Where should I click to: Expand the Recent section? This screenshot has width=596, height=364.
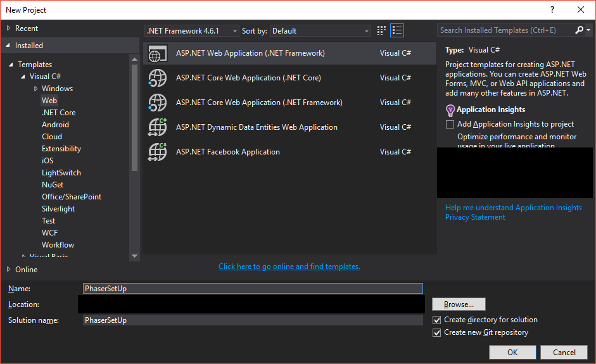9,28
